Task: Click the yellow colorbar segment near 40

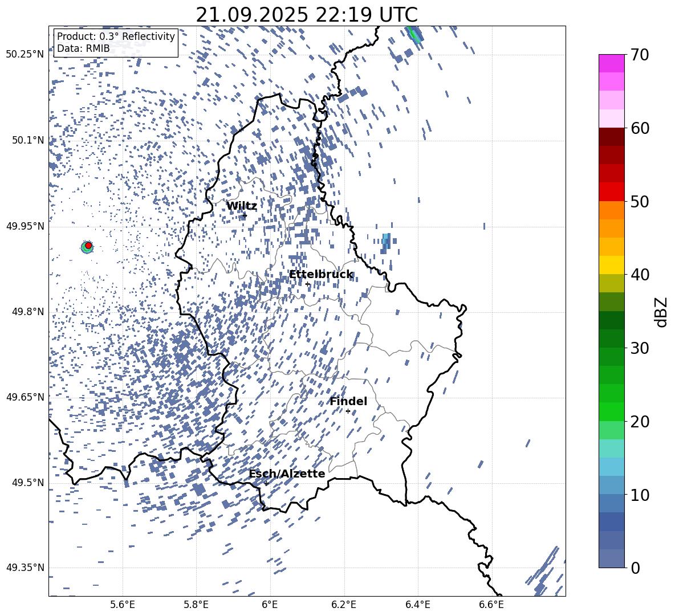Action: click(611, 266)
